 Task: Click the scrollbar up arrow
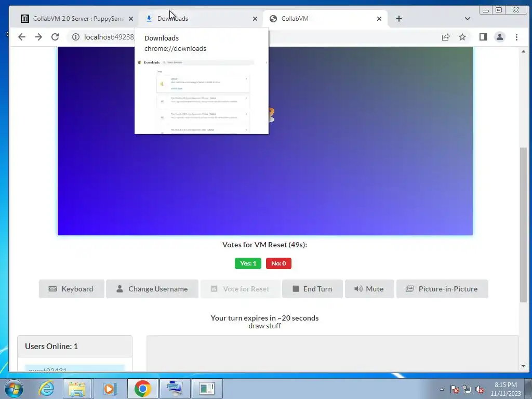[523, 51]
